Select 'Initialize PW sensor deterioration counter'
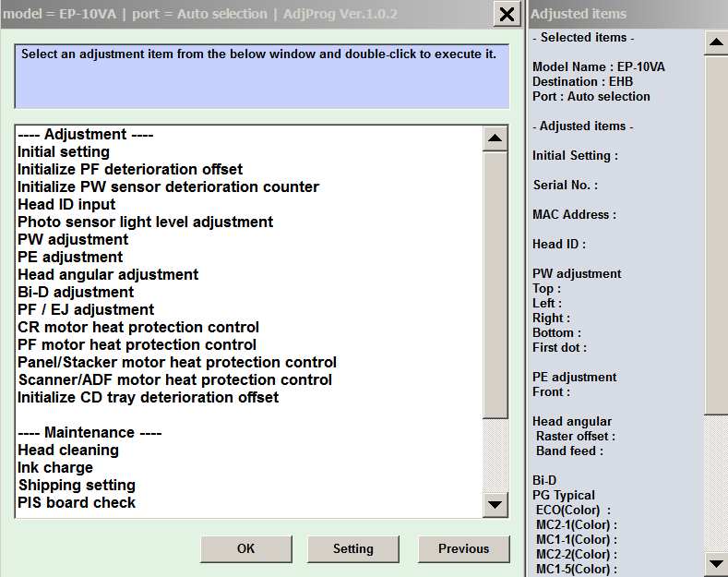 tap(168, 186)
